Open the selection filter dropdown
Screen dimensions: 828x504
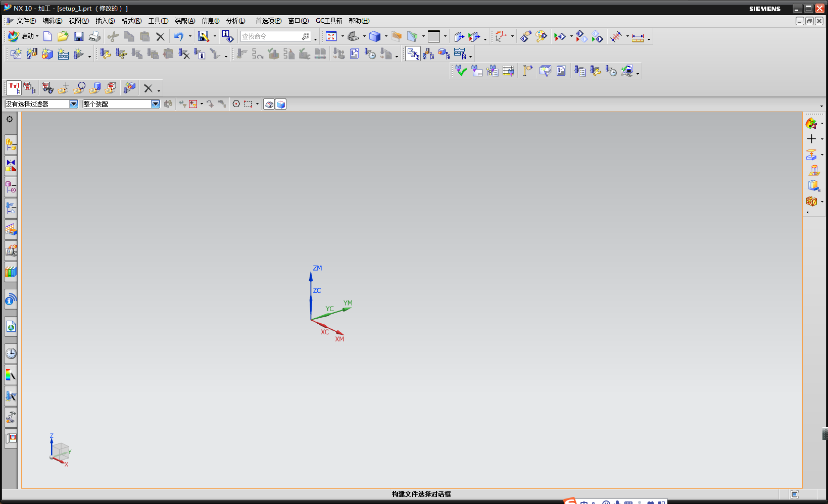pyautogui.click(x=74, y=104)
